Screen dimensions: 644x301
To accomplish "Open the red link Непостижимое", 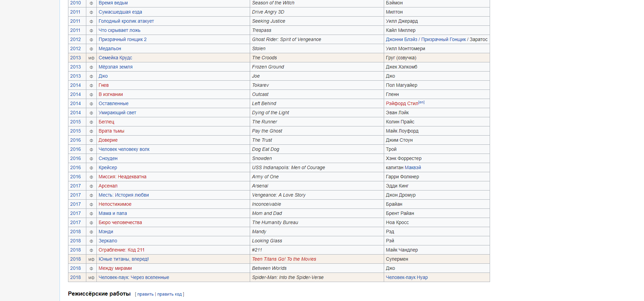I will pyautogui.click(x=115, y=204).
